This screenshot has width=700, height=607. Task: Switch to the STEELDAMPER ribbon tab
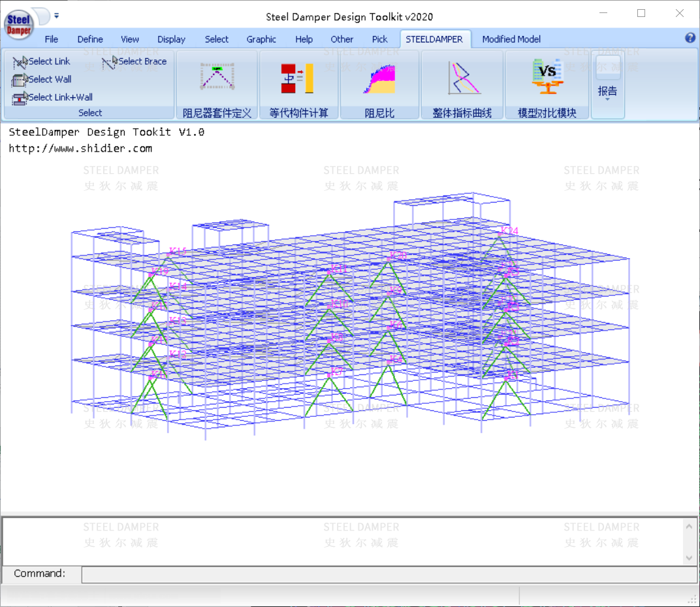point(434,39)
